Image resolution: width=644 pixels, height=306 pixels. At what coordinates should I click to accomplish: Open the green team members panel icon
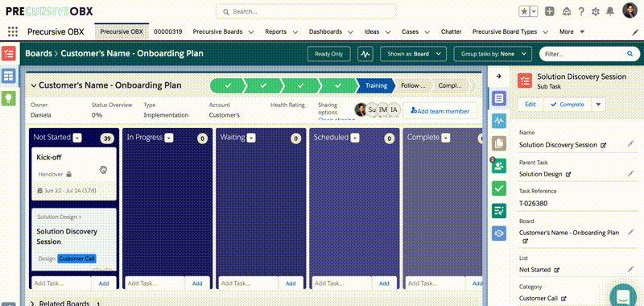point(498,166)
